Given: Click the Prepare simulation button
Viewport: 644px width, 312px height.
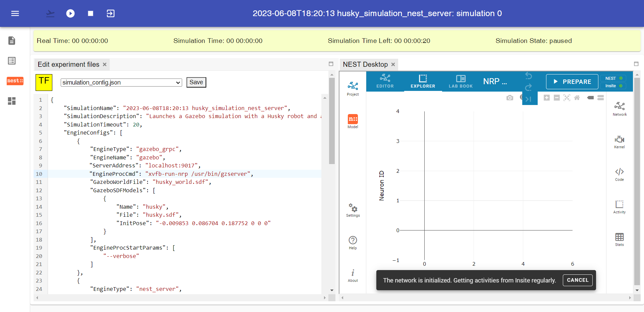Looking at the screenshot, I should point(572,82).
